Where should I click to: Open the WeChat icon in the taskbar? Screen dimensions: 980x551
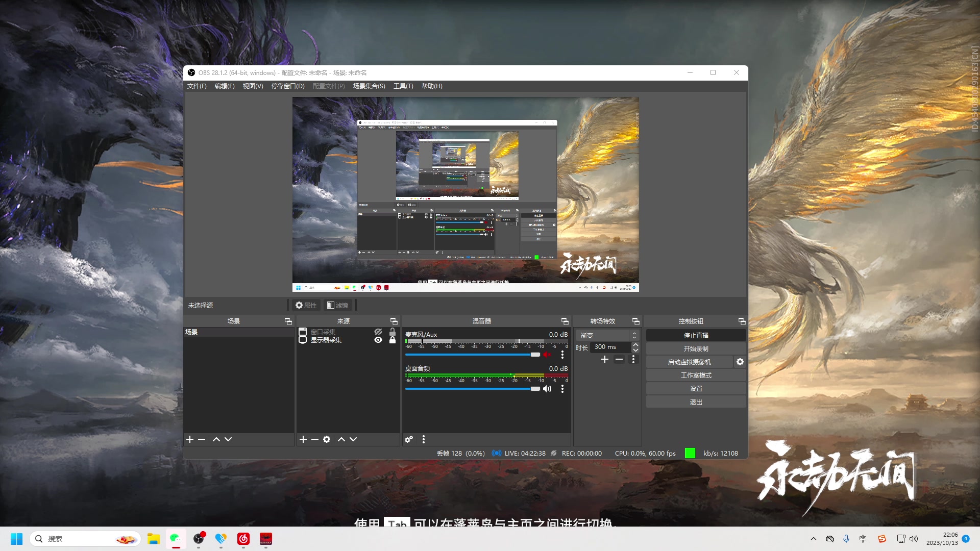(176, 539)
